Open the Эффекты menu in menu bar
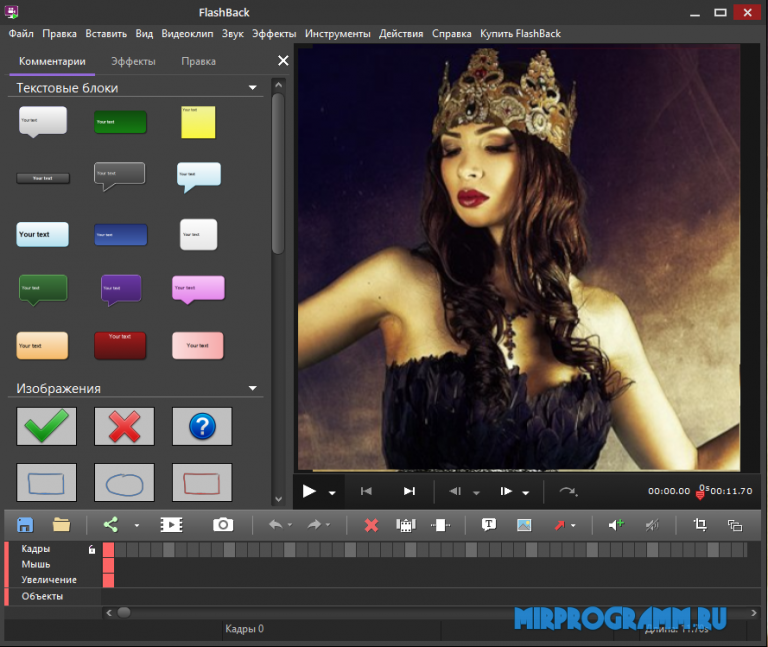This screenshot has height=647, width=768. pyautogui.click(x=273, y=33)
